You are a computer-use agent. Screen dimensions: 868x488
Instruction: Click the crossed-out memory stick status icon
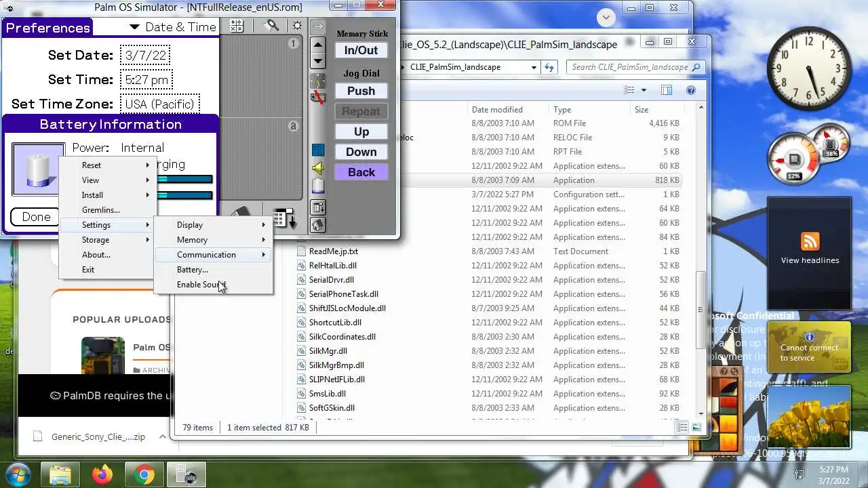(x=317, y=98)
